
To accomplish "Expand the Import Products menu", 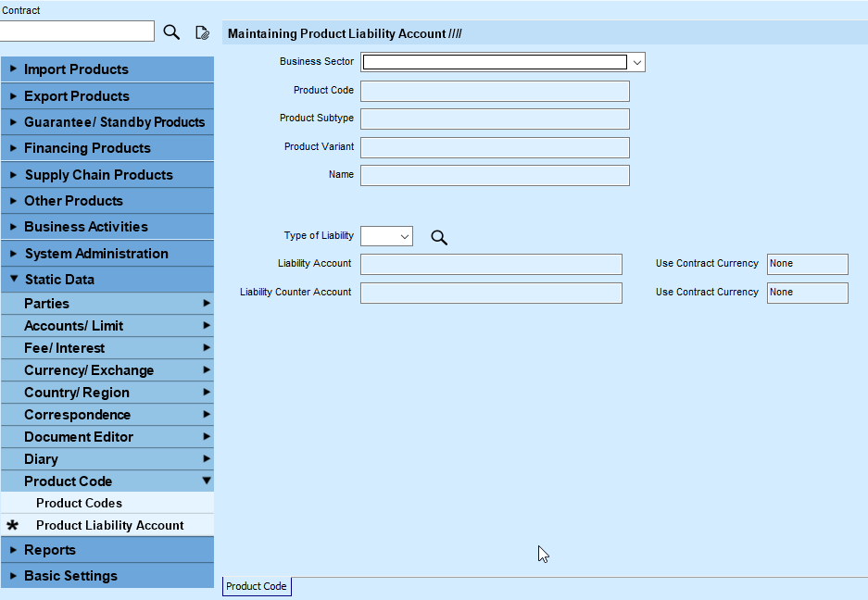I will click(x=107, y=69).
